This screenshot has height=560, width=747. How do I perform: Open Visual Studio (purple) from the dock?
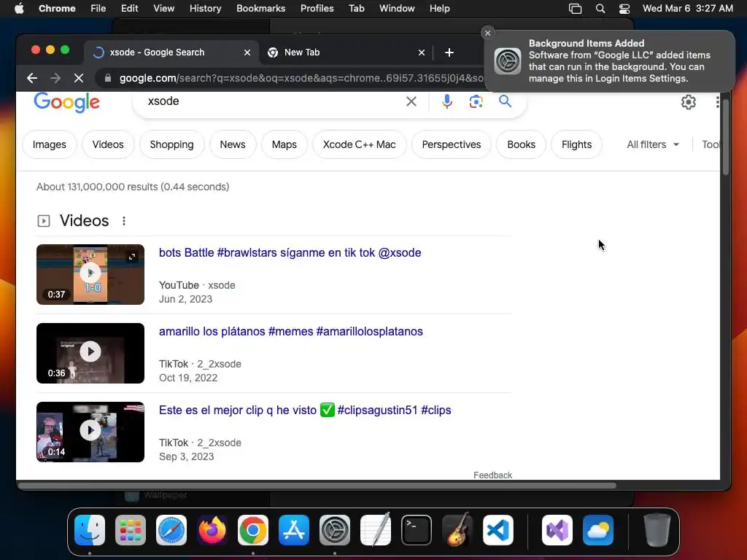557,530
